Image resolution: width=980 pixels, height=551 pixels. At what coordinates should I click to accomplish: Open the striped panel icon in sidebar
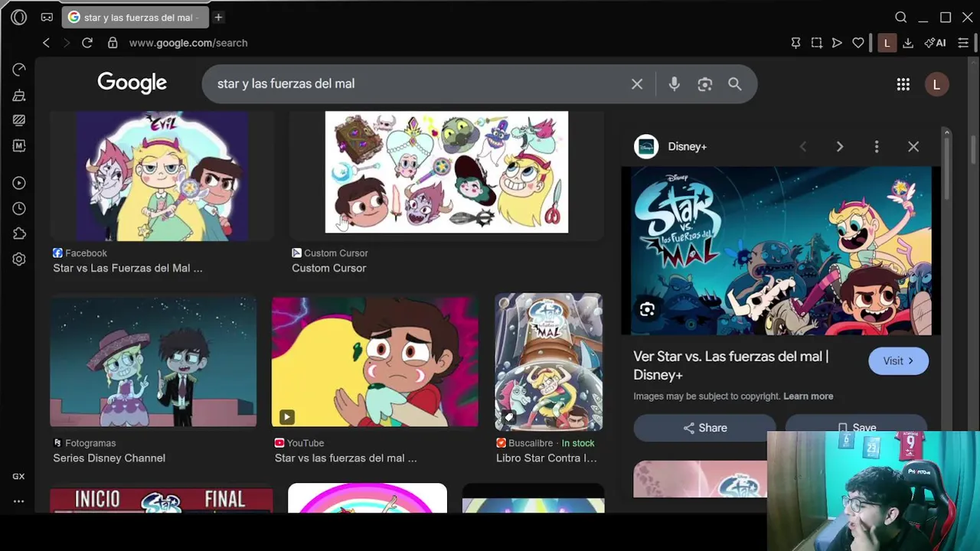(x=19, y=120)
